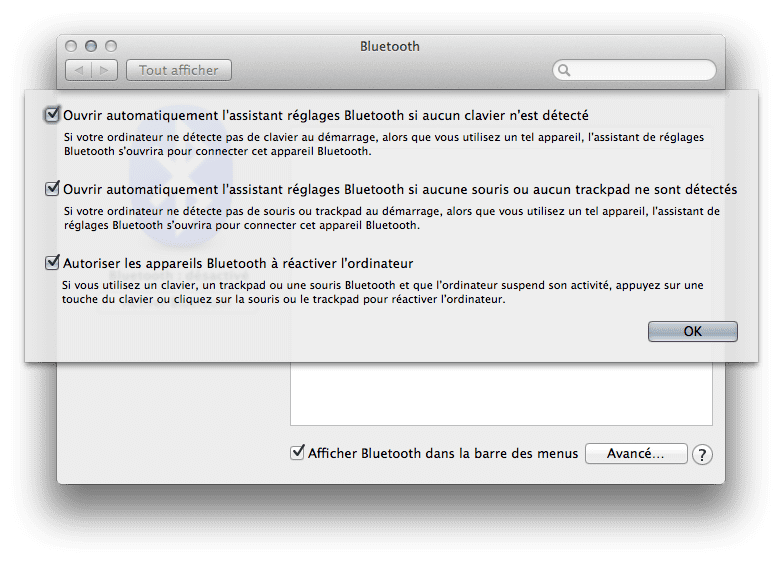The width and height of the screenshot is (782, 563).
Task: Toggle Afficher Bluetooth dans la barre des menus
Action: (297, 453)
